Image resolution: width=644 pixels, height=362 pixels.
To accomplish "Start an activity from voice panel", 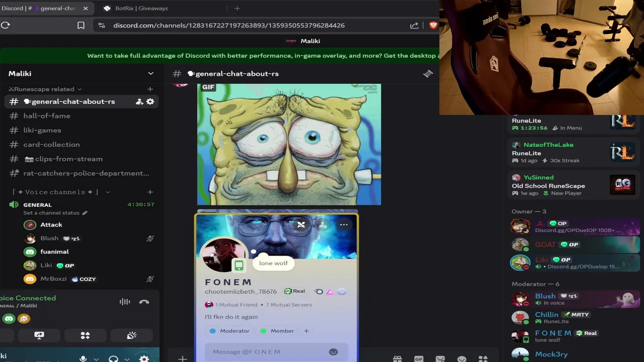I will pos(85,336).
